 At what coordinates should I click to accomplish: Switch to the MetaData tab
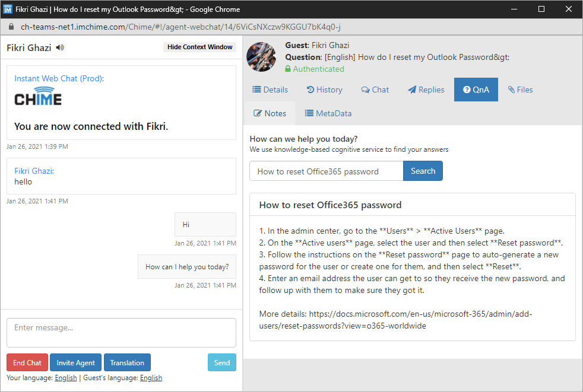coord(328,113)
